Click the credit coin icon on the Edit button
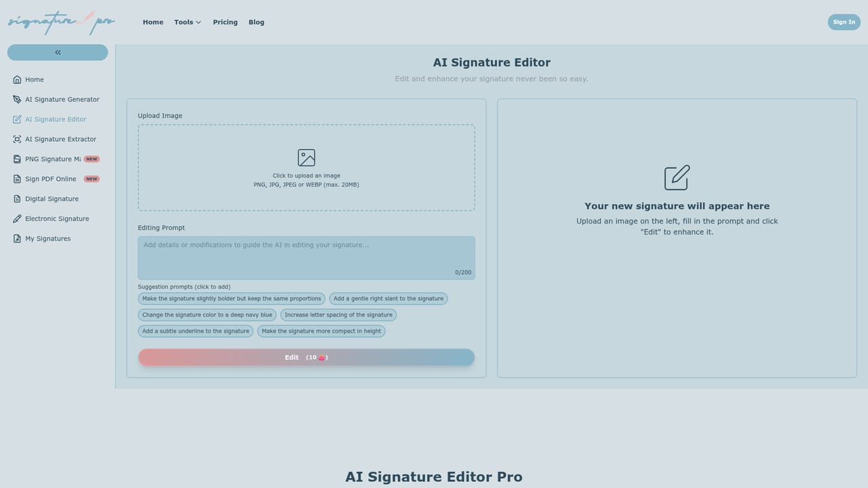 tap(322, 357)
